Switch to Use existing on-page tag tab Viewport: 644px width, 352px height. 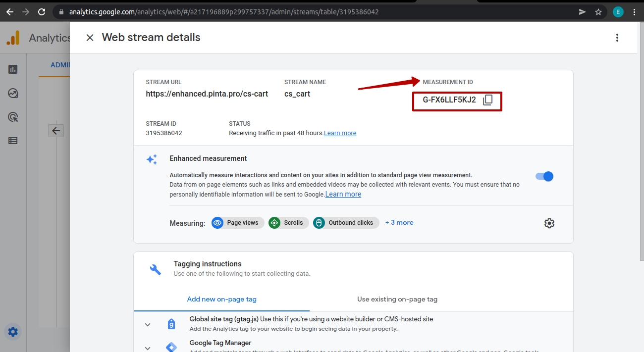click(x=397, y=299)
